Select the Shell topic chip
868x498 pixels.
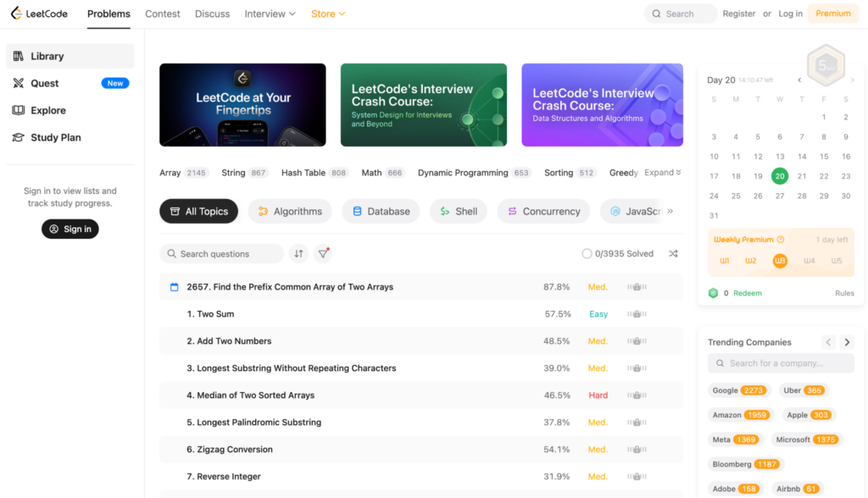[x=459, y=212]
